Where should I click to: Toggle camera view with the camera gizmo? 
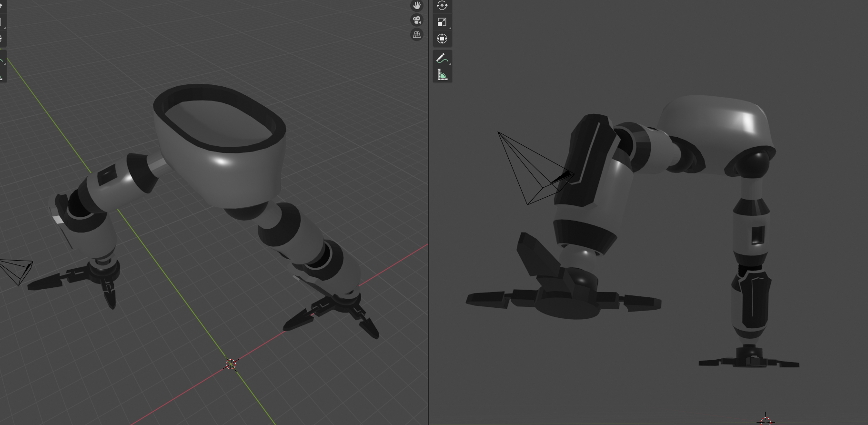click(417, 20)
